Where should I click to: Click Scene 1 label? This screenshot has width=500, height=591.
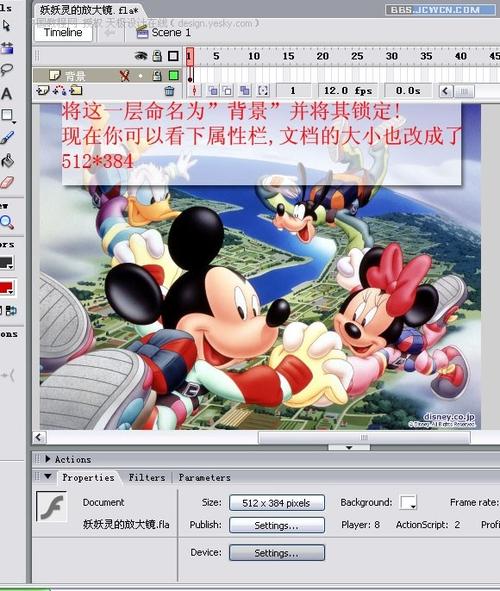[171, 32]
